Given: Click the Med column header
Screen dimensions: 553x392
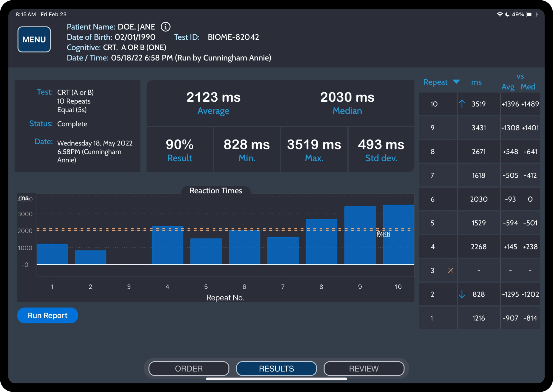Looking at the screenshot, I should click(528, 87).
